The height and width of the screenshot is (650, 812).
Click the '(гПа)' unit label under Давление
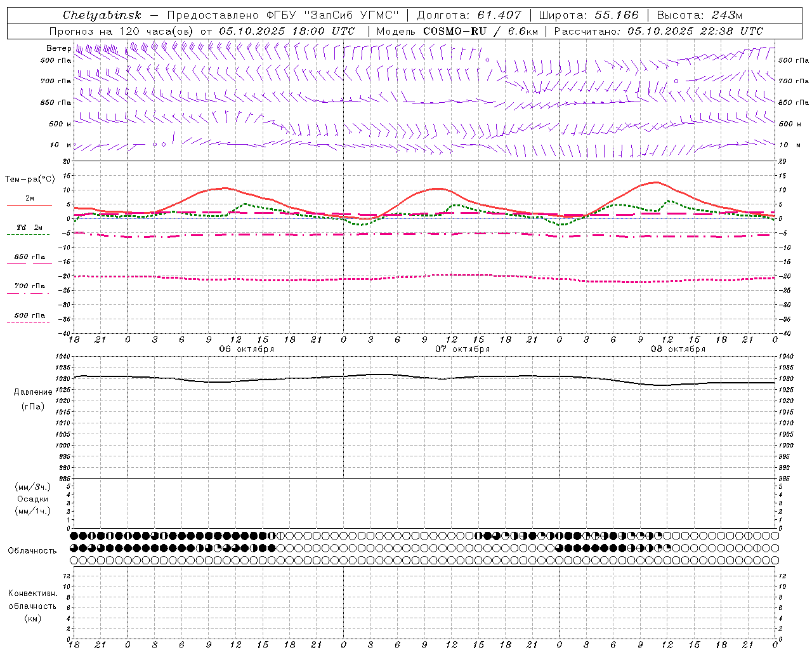pyautogui.click(x=33, y=406)
